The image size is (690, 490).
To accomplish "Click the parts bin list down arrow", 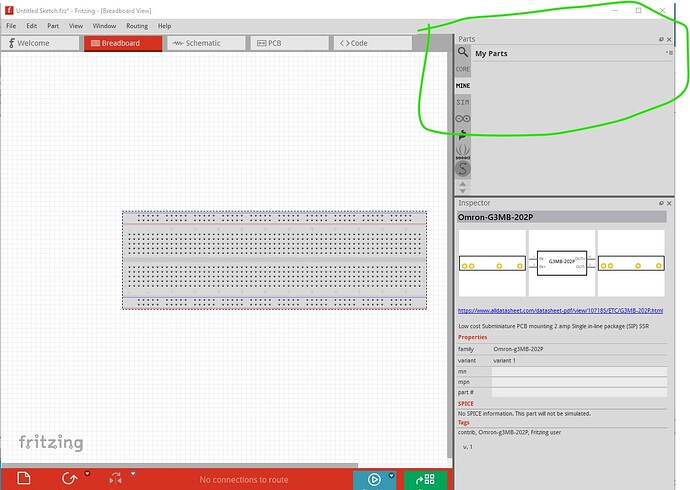I will (x=462, y=191).
